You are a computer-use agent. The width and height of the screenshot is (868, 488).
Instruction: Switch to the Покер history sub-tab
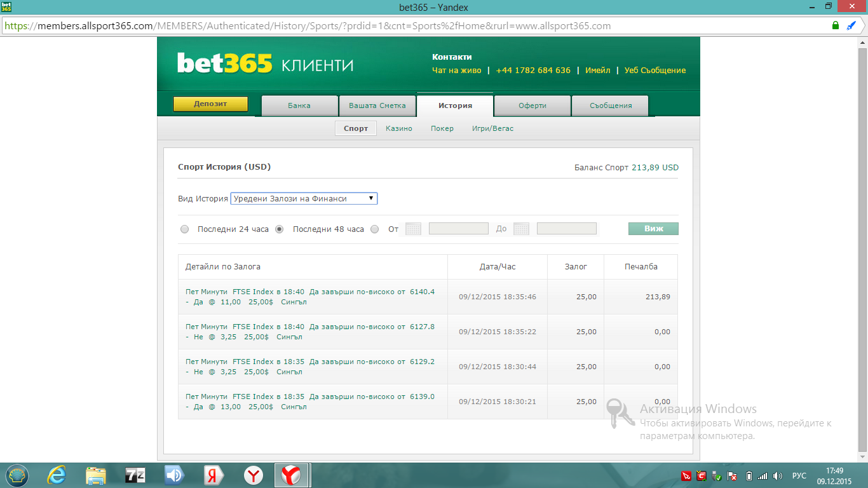point(442,128)
